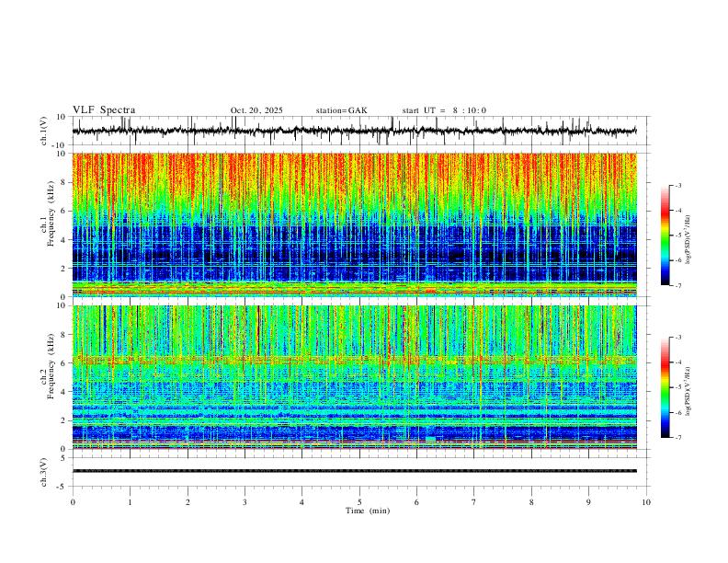This screenshot has height=563, width=728.
Task: Click the ch.3 voltage trace band
Action: (x=354, y=471)
